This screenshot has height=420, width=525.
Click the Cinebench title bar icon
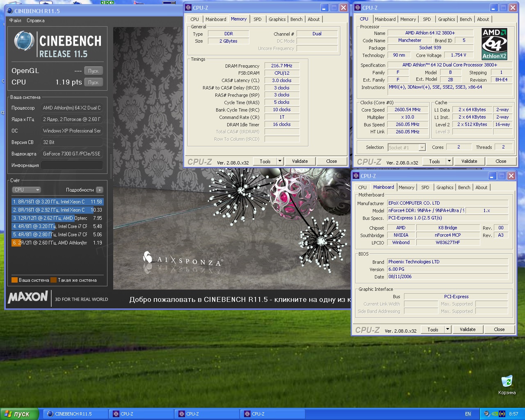click(x=10, y=11)
